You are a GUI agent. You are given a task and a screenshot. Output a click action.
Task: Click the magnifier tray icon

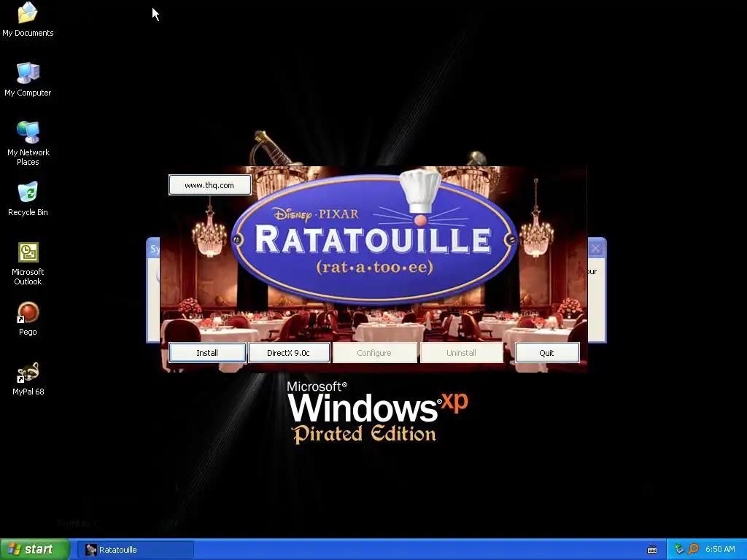point(693,550)
